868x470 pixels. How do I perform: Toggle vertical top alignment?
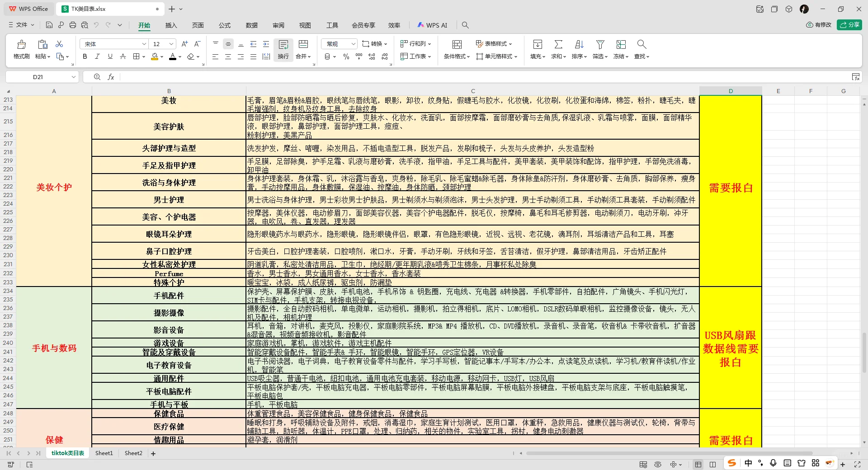point(216,44)
